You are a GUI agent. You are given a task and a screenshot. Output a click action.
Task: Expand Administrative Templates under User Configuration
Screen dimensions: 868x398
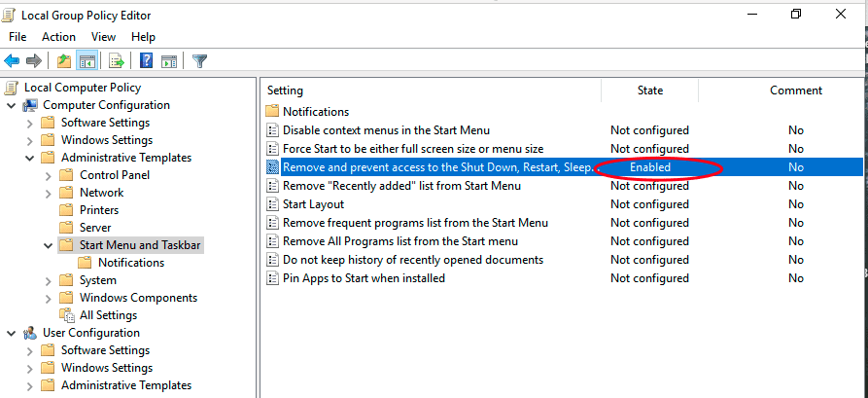pyautogui.click(x=30, y=385)
